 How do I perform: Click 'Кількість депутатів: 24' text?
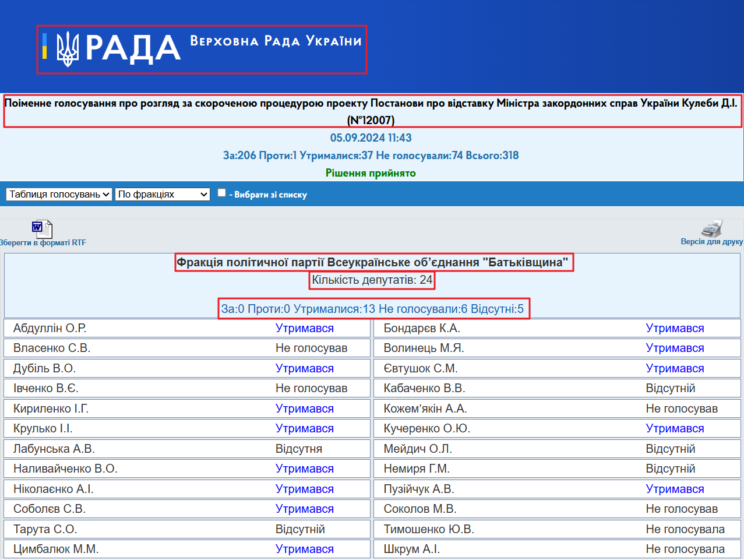tap(372, 280)
